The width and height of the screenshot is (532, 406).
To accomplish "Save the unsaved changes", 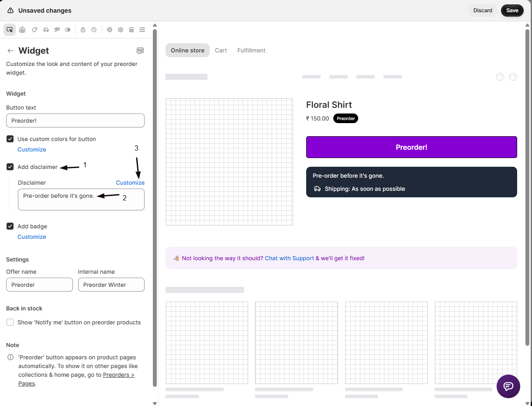I will pos(512,10).
